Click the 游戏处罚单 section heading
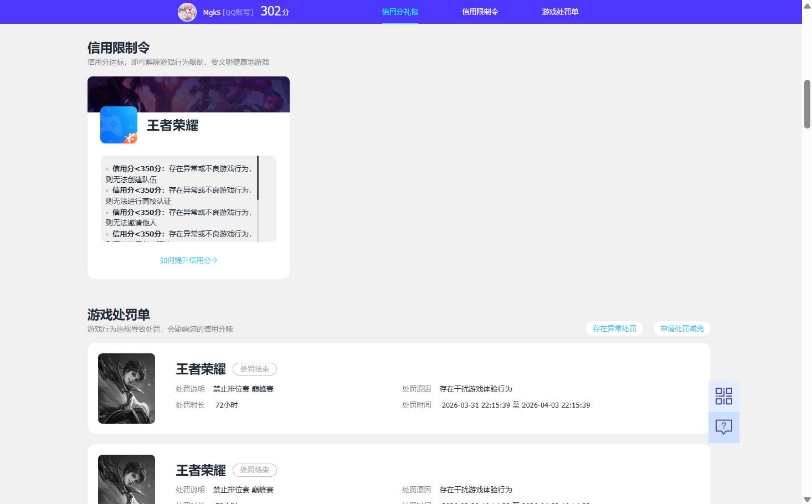 (119, 315)
